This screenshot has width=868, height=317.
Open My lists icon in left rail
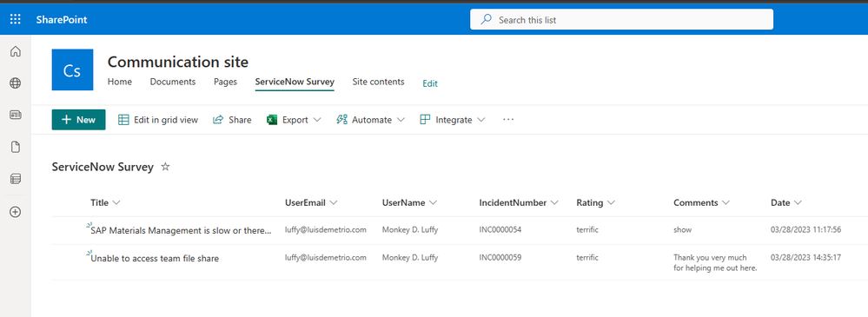(16, 179)
